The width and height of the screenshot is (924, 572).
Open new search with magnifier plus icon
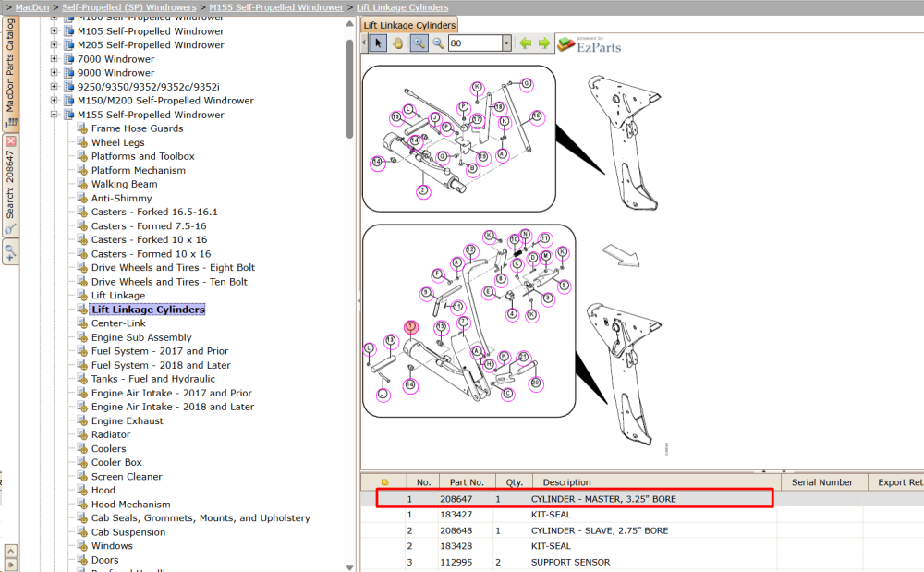pos(10,252)
